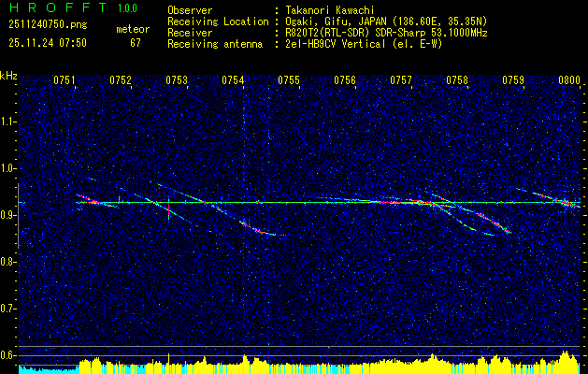Click the 0756 time marker
This screenshot has width=588, height=374.
tap(345, 80)
